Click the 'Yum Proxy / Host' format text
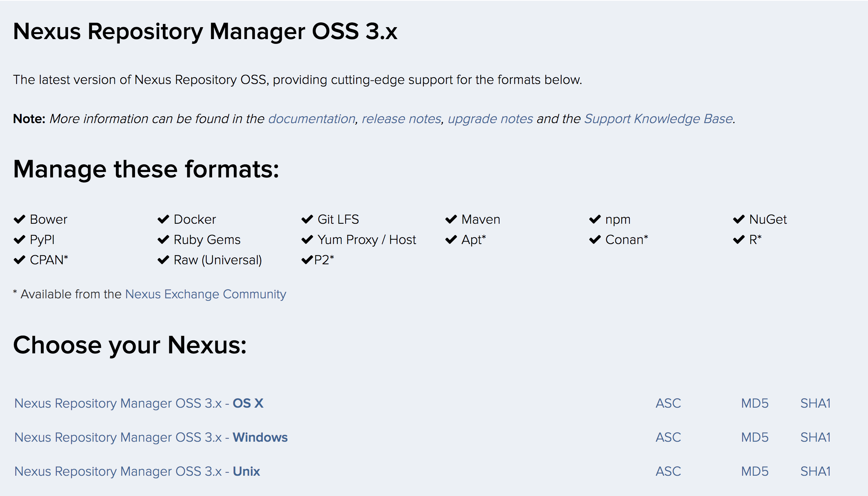 [x=367, y=240]
